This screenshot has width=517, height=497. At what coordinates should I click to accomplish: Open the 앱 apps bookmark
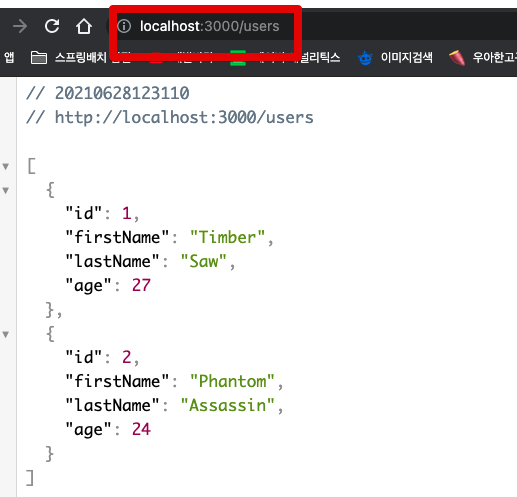click(9, 57)
